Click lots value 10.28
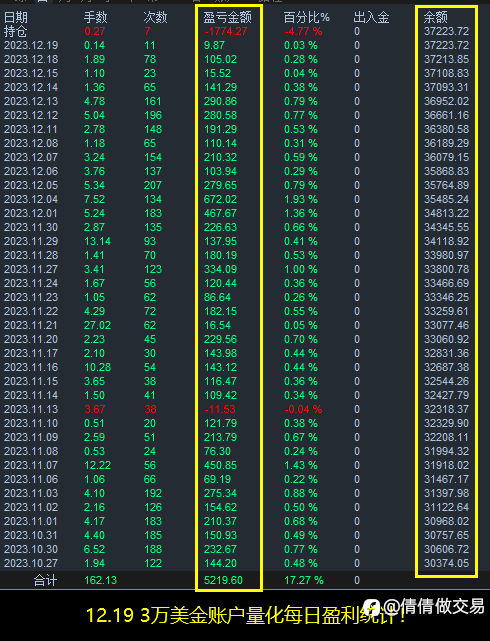 (97, 368)
